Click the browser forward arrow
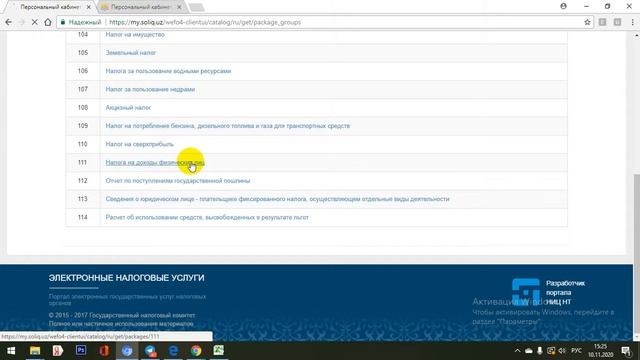The height and width of the screenshot is (360, 640). tap(22, 22)
